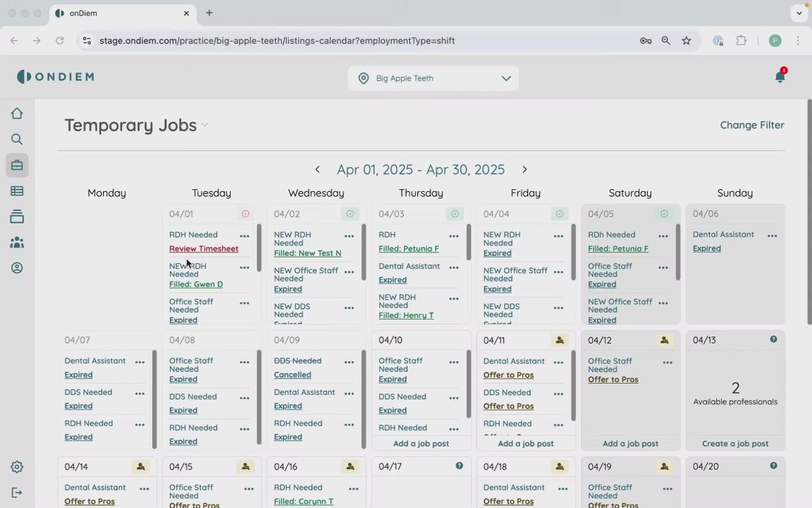
Task: Click Create a job post on 04/13
Action: [735, 444]
